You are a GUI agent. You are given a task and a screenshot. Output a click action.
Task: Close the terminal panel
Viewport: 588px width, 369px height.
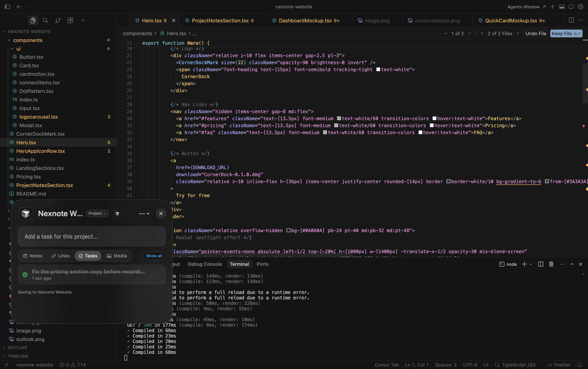point(581,264)
